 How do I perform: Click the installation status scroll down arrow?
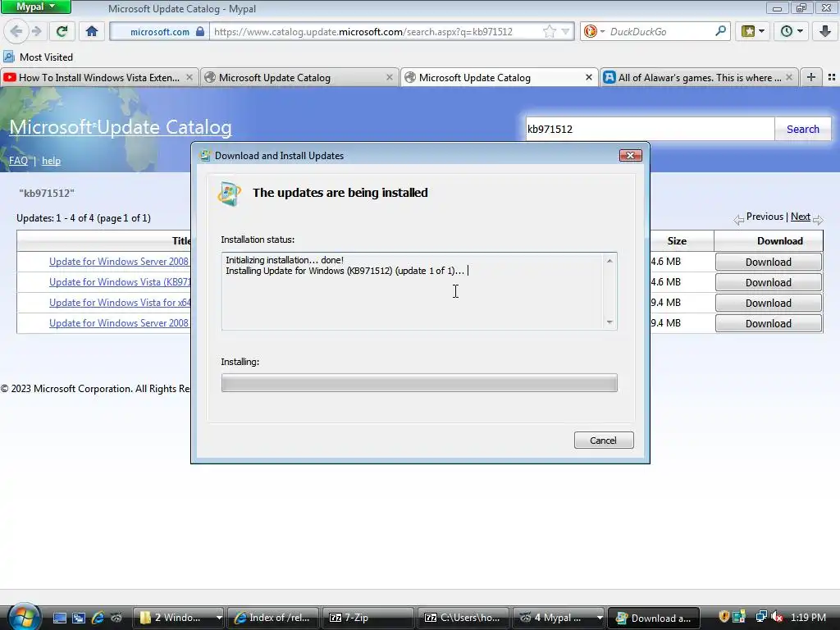(609, 322)
